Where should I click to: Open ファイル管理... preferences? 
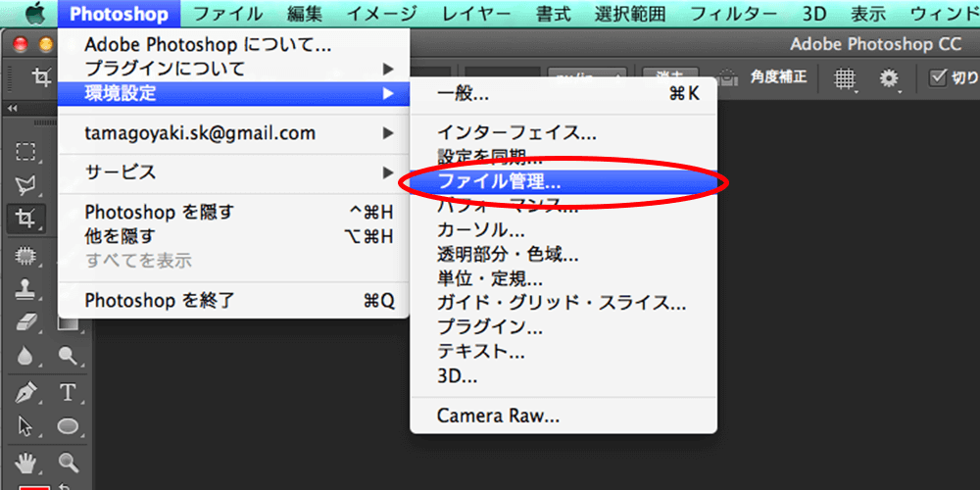tap(563, 182)
